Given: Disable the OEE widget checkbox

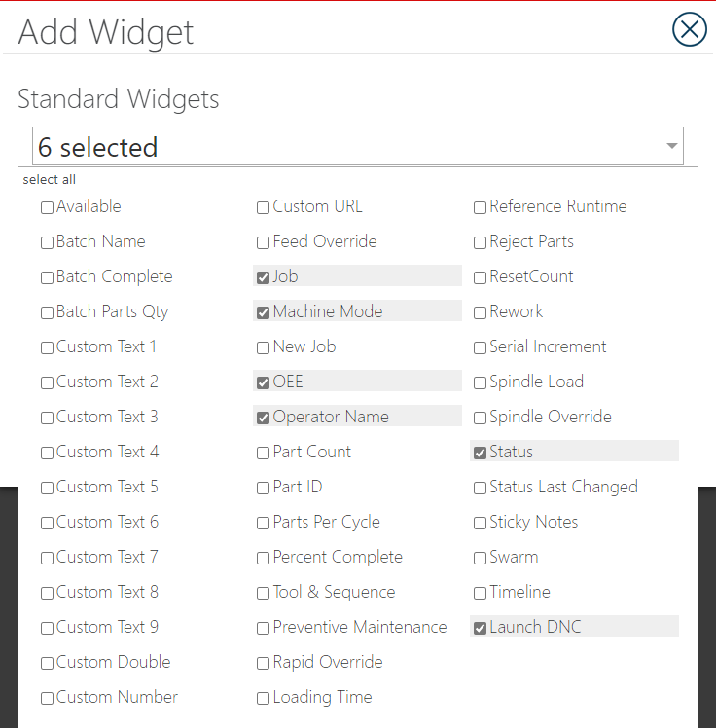Looking at the screenshot, I should (263, 383).
